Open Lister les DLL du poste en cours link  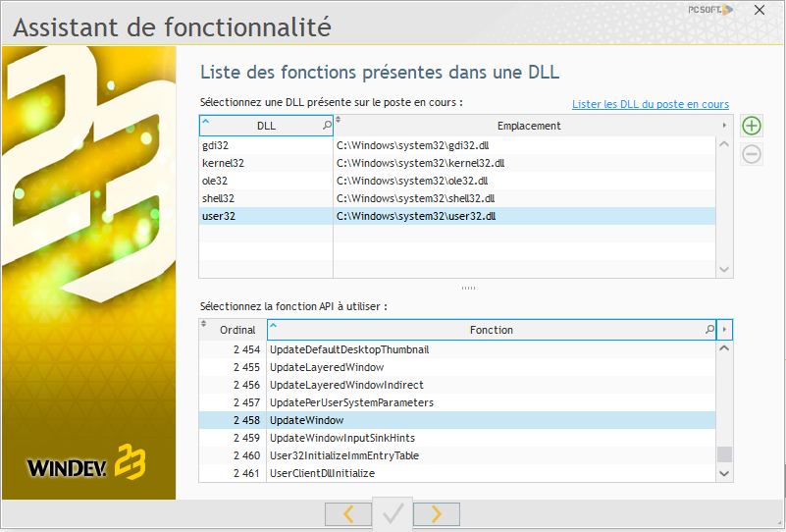click(x=651, y=104)
